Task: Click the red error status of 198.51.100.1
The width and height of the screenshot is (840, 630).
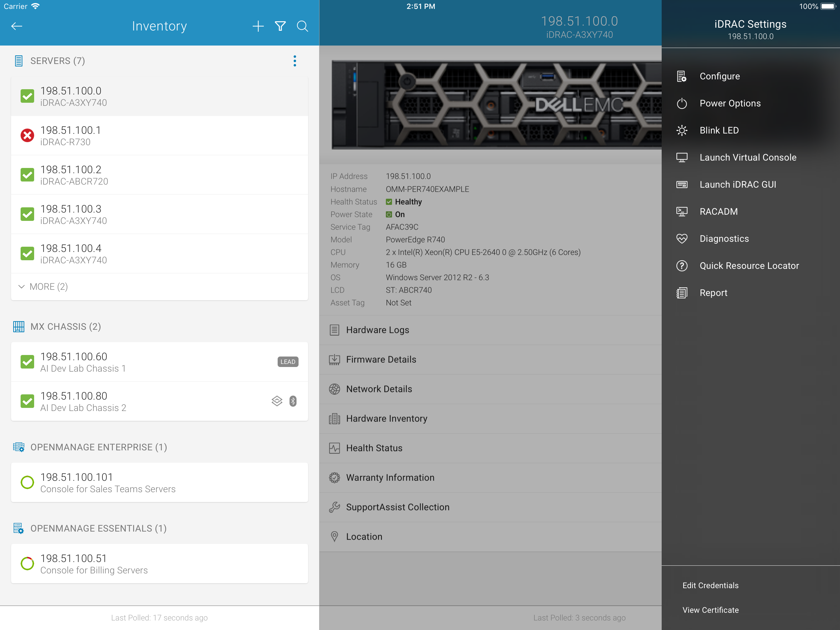Action: click(x=27, y=136)
